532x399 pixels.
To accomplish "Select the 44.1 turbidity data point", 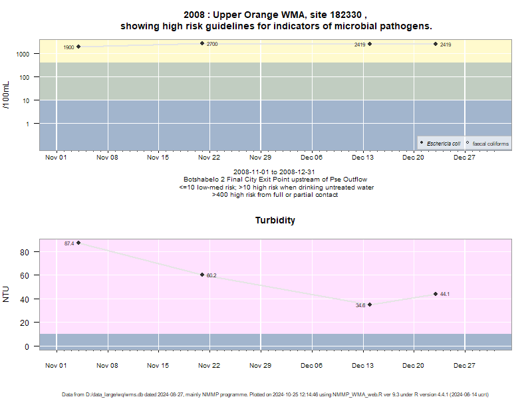I will (436, 294).
